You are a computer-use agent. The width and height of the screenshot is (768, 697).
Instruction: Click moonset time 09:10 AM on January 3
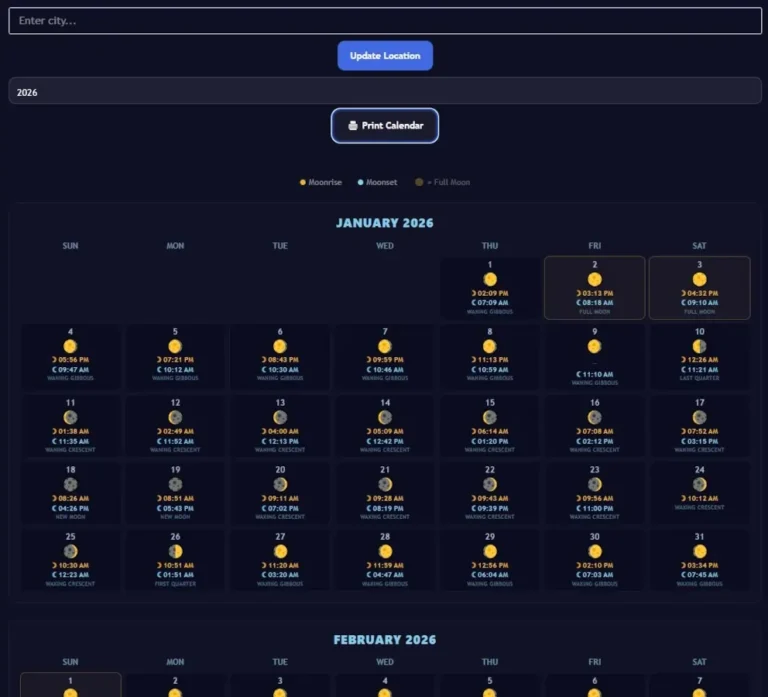tap(699, 303)
